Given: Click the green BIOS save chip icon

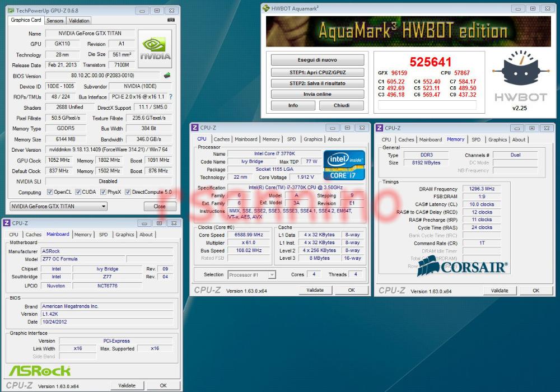Looking at the screenshot, I should tap(167, 76).
